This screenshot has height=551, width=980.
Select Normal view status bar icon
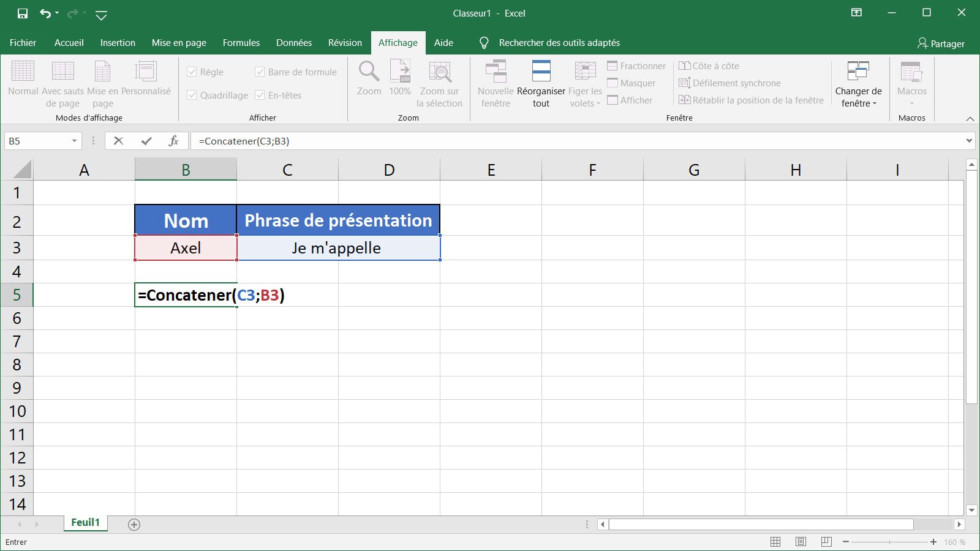(x=775, y=542)
